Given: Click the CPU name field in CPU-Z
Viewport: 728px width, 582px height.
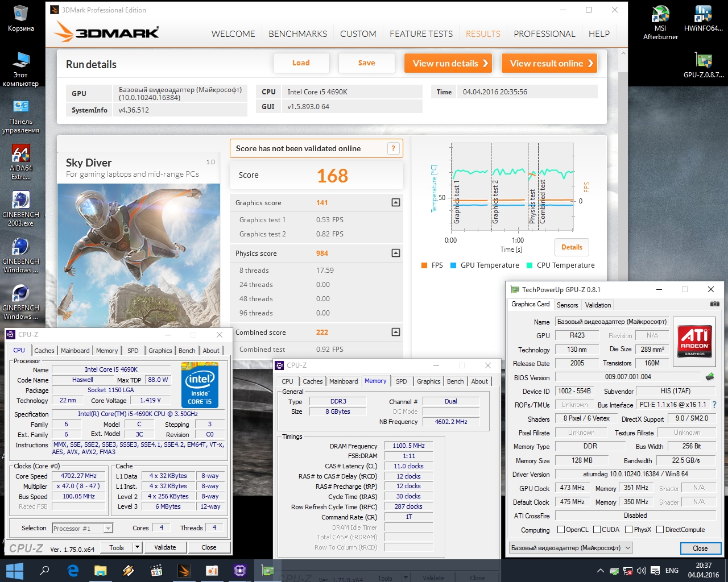Looking at the screenshot, I should click(x=111, y=369).
